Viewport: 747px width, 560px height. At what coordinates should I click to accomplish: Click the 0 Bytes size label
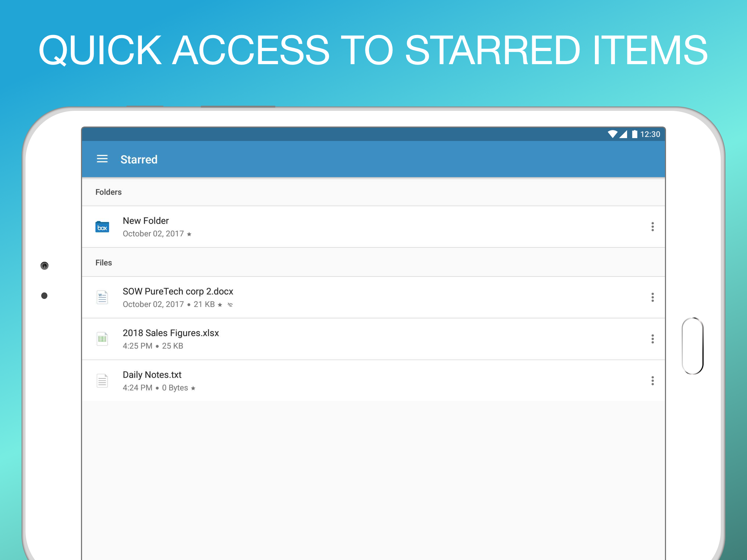(x=175, y=388)
